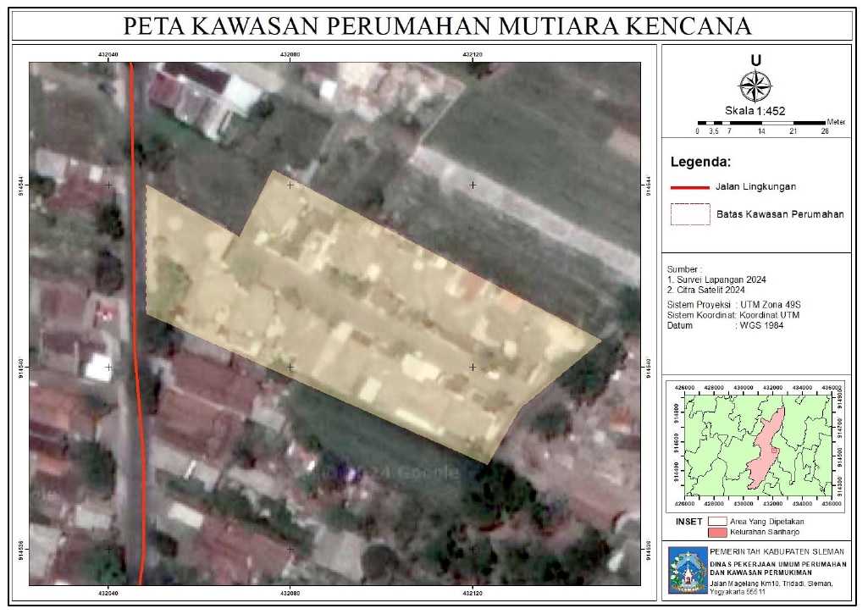This screenshot has height=614, width=868.
Task: Click the red road line on map
Action: pos(136,324)
